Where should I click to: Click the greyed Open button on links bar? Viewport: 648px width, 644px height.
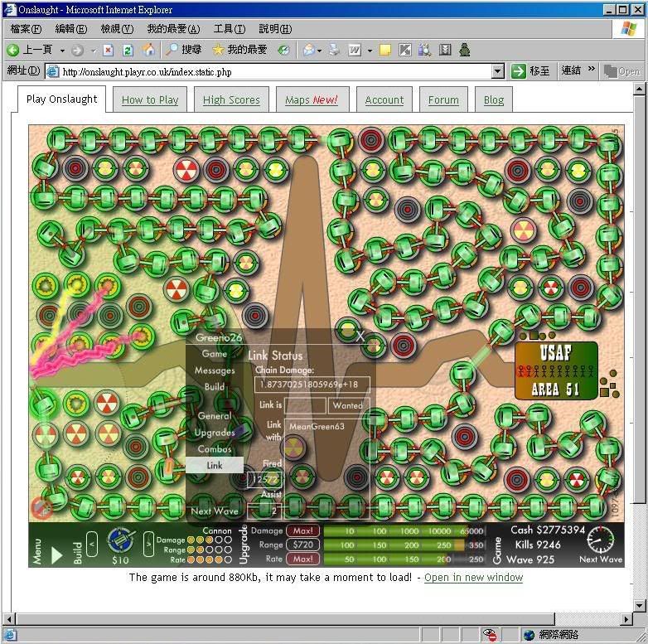pyautogui.click(x=622, y=71)
